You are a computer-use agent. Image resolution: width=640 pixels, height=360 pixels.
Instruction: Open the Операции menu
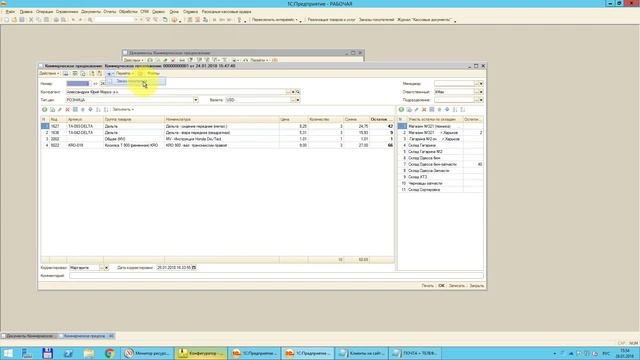(44, 12)
